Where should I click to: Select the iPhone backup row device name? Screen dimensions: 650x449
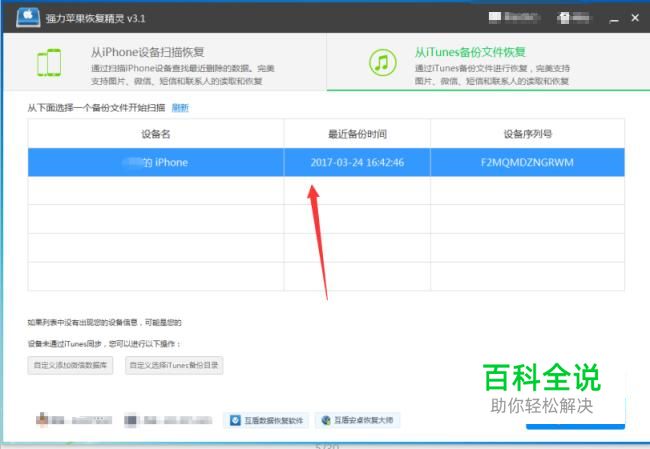156,163
